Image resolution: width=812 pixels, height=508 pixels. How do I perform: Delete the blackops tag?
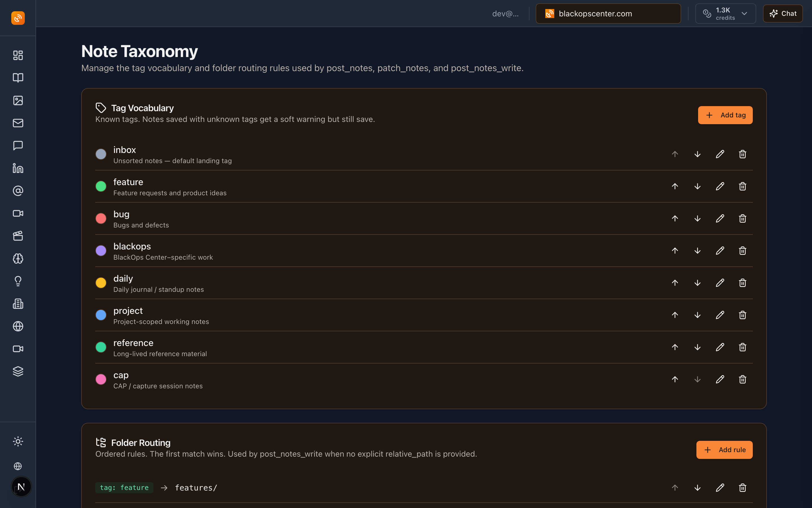click(x=742, y=251)
